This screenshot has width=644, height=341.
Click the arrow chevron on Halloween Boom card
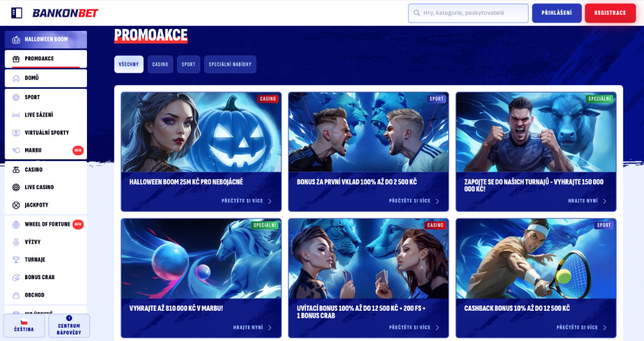tap(270, 201)
